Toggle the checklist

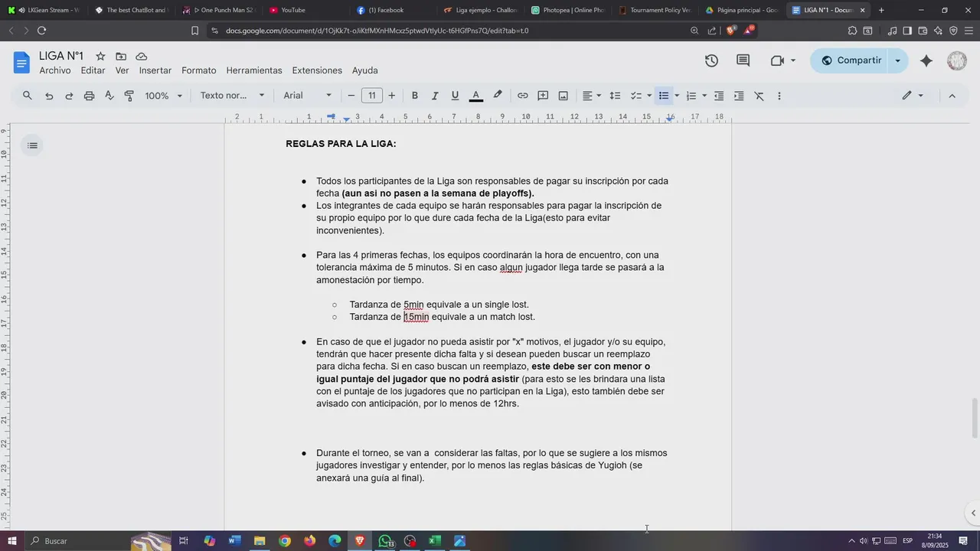pos(635,96)
